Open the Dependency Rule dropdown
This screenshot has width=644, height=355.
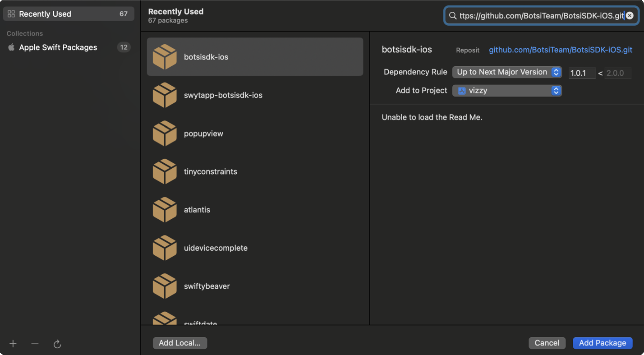[x=507, y=72]
